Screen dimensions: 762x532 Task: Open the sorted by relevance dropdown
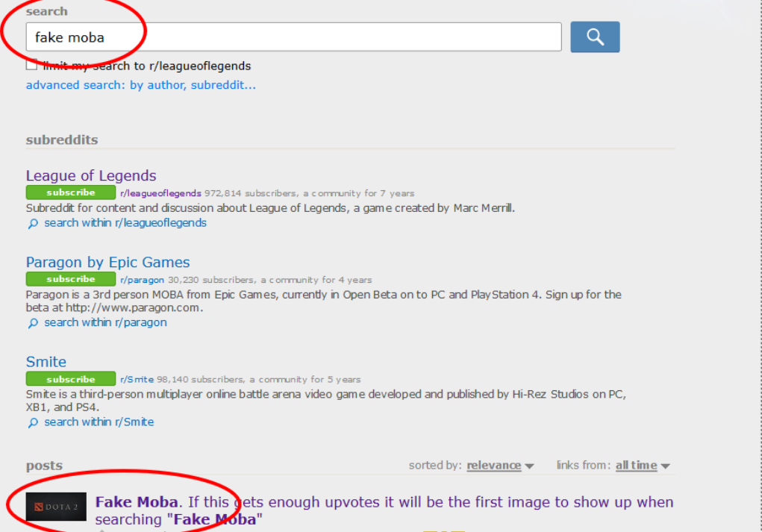point(500,466)
